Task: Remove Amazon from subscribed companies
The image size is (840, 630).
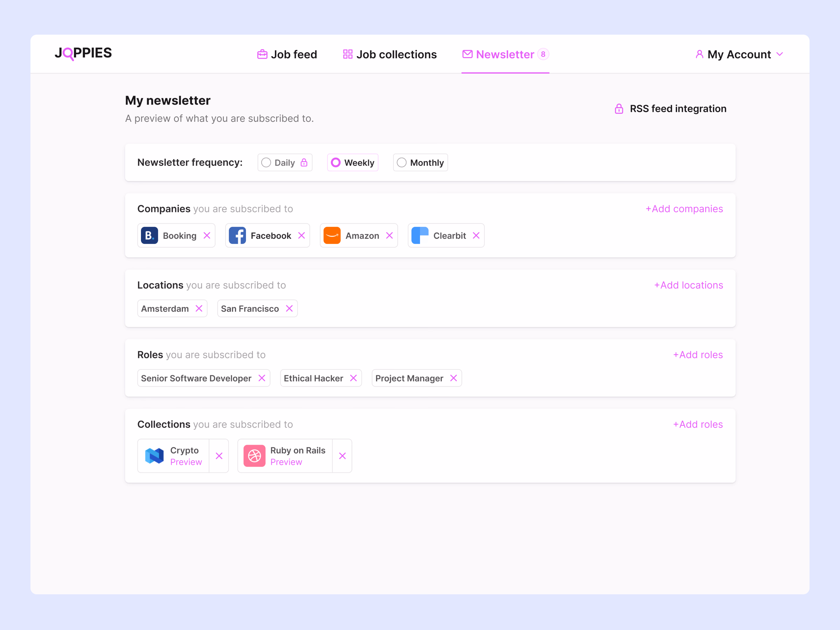Action: (389, 235)
